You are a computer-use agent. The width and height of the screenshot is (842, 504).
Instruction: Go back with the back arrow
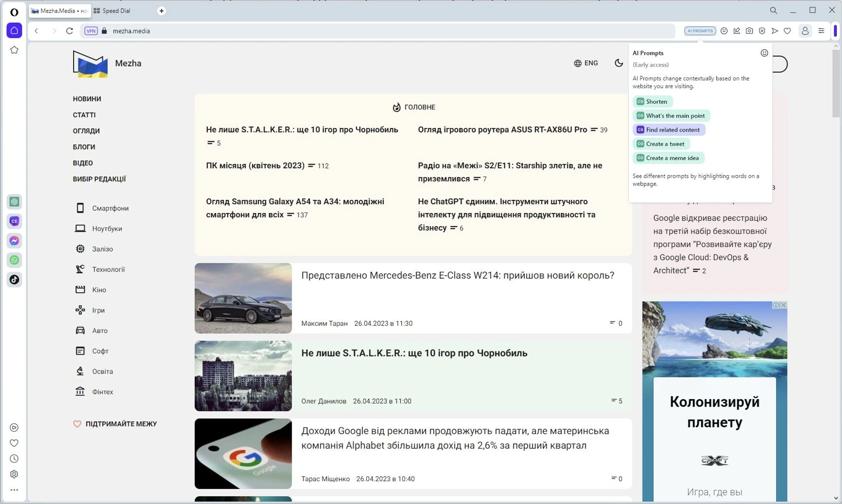(x=36, y=31)
